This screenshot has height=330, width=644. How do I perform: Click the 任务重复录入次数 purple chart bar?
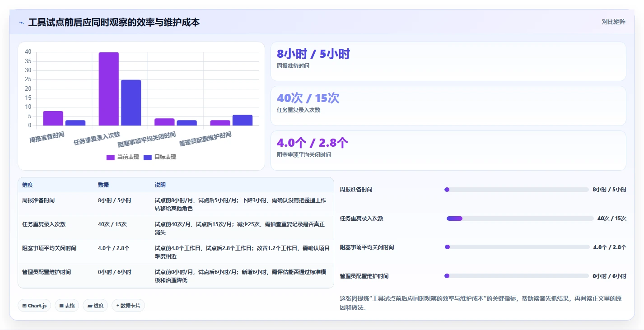pyautogui.click(x=109, y=89)
